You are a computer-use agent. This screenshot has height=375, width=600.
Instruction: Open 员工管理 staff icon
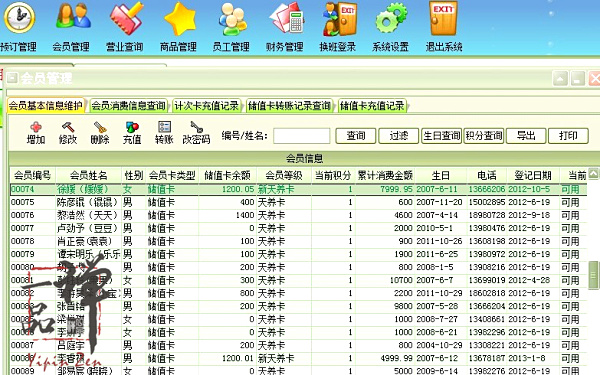pyautogui.click(x=233, y=18)
